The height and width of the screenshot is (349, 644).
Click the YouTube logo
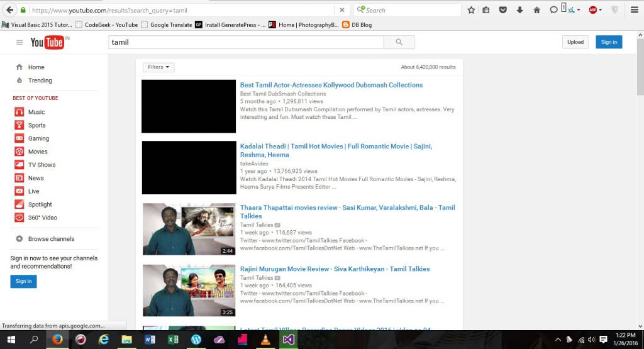coord(47,42)
